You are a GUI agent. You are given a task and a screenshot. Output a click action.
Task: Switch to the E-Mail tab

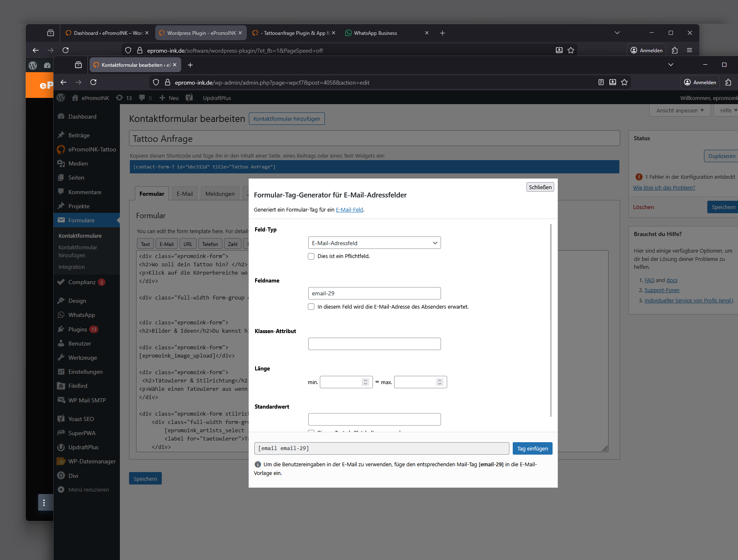[x=185, y=194]
